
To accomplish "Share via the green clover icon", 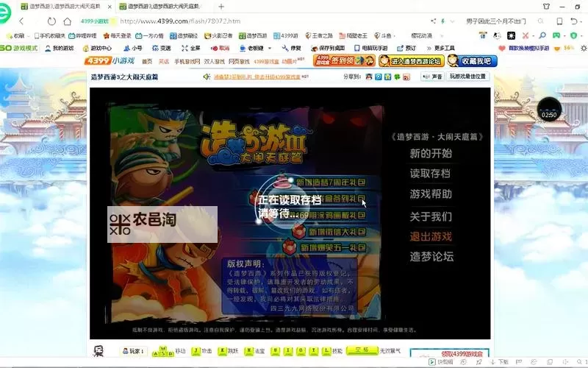I will click(397, 77).
